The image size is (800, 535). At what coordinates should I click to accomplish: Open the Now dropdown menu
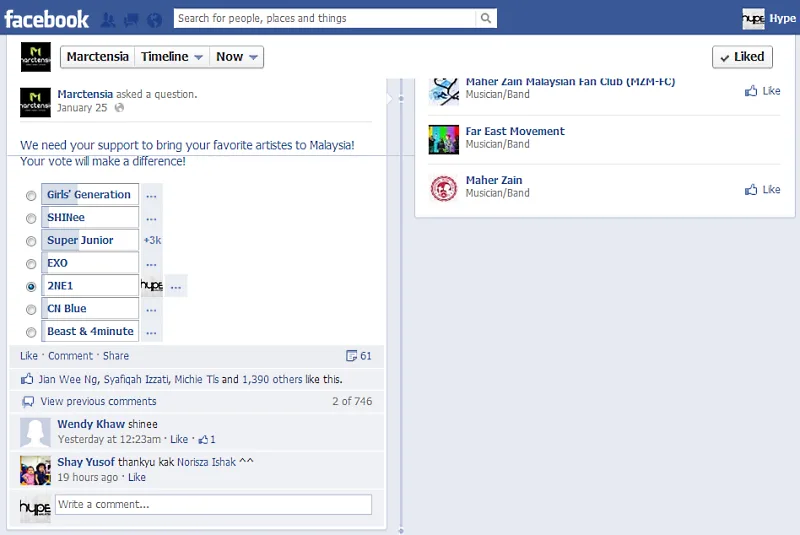click(238, 57)
